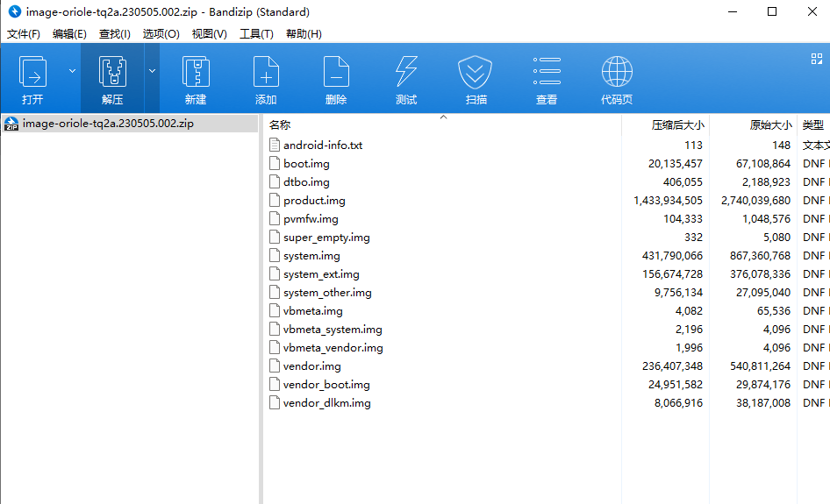The width and height of the screenshot is (830, 504).
Task: Open the 工具(T) menu
Action: (x=256, y=34)
